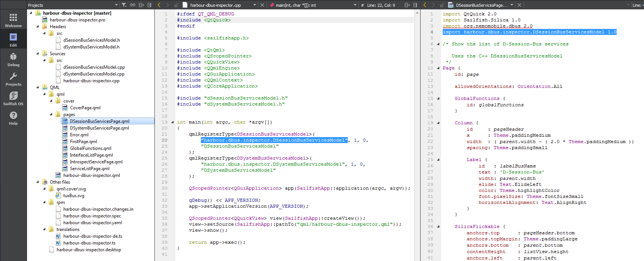Image resolution: width=644 pixels, height=261 pixels.
Task: Fold the GlobalFunctions block at line 15
Action: [x=438, y=98]
